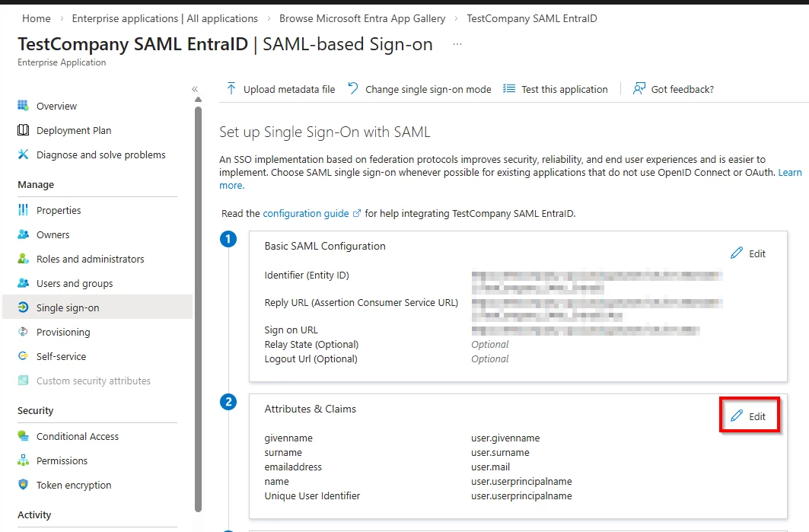Screen dimensions: 809x532
Task: Click the Token encryption shield icon
Action: click(23, 485)
